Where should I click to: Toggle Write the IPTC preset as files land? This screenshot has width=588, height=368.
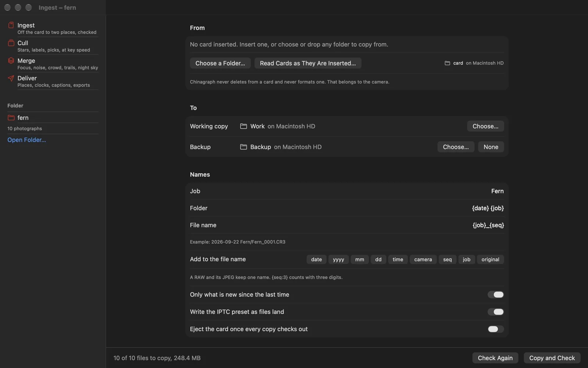click(x=495, y=312)
